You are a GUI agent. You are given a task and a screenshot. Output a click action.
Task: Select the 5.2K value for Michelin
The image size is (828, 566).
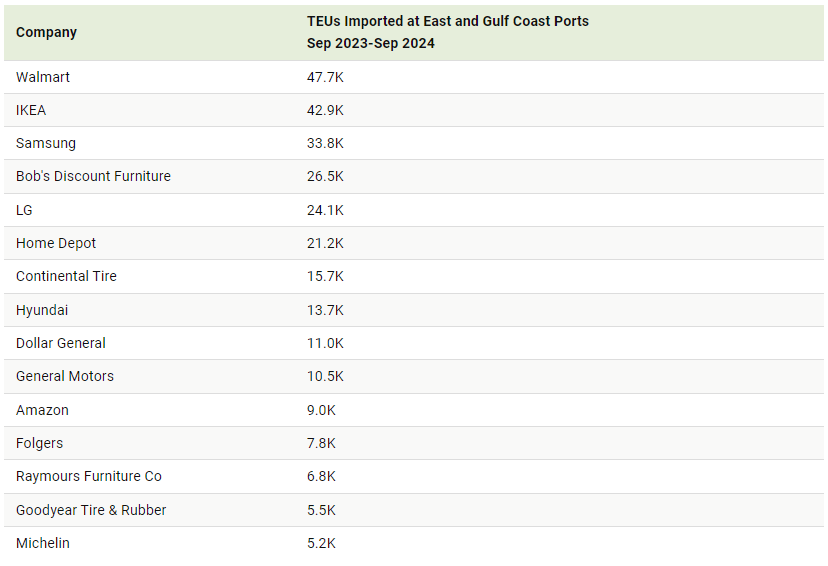click(321, 543)
